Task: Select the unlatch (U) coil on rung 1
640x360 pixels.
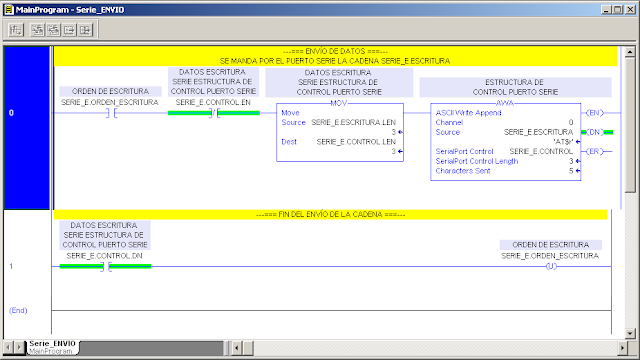Action: pyautogui.click(x=551, y=267)
